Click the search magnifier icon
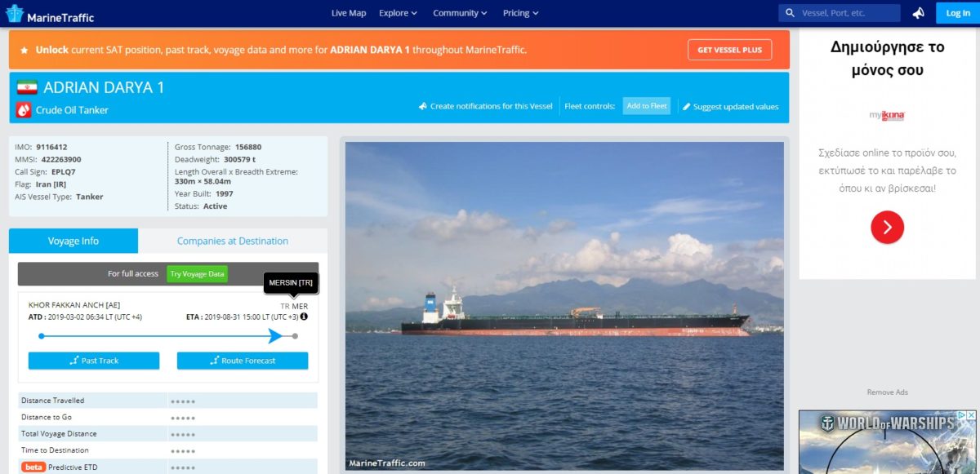This screenshot has height=474, width=980. [x=790, y=13]
